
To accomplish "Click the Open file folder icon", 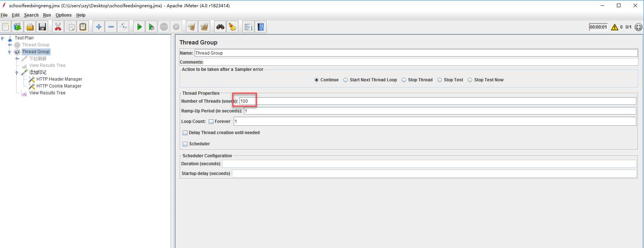I will click(x=30, y=27).
